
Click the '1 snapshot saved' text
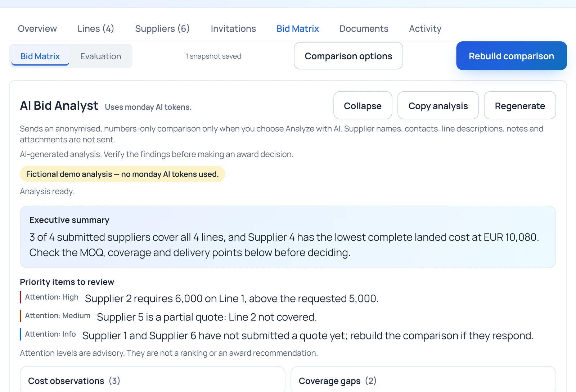213,56
